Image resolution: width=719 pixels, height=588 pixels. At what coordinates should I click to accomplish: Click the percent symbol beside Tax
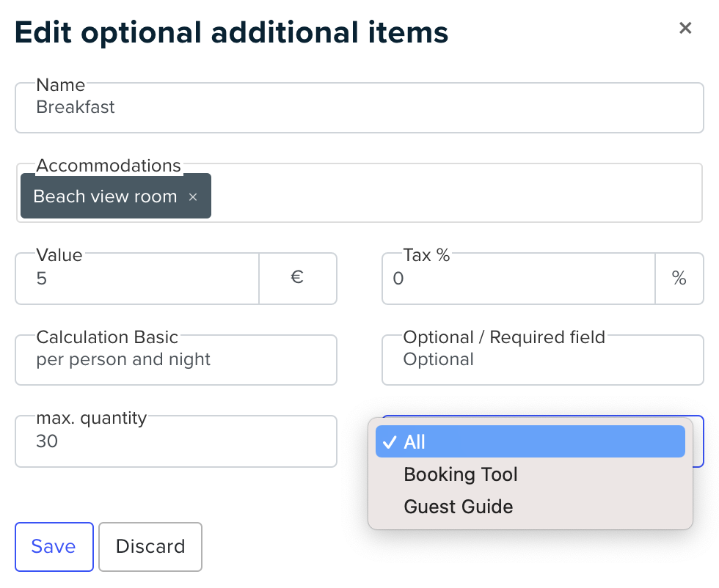click(679, 278)
